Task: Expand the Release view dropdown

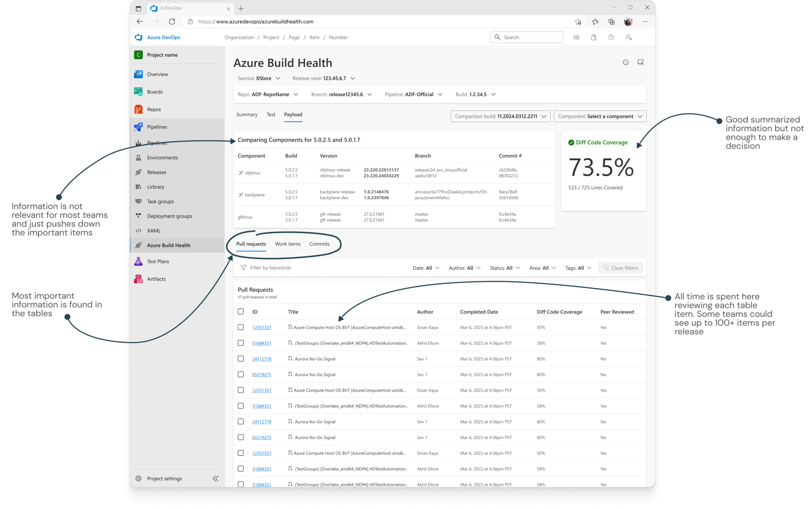Action: (x=324, y=78)
